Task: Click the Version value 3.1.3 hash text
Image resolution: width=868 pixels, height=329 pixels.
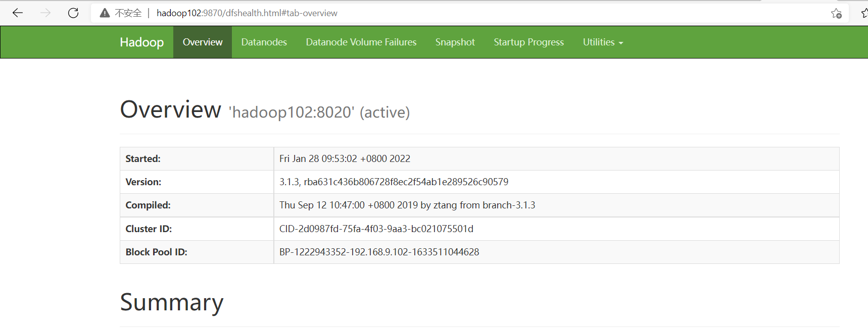Action: click(394, 182)
